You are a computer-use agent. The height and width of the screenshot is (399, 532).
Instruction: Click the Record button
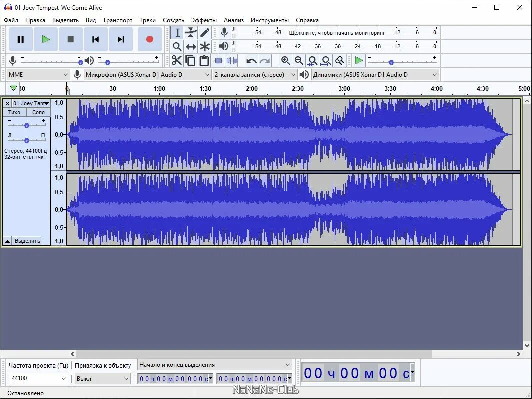tap(150, 39)
